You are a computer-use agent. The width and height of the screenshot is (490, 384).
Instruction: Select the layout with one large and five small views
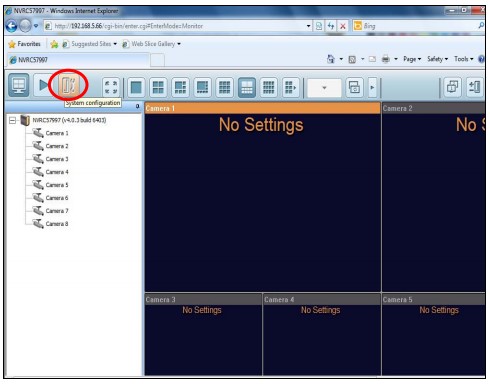pos(180,87)
